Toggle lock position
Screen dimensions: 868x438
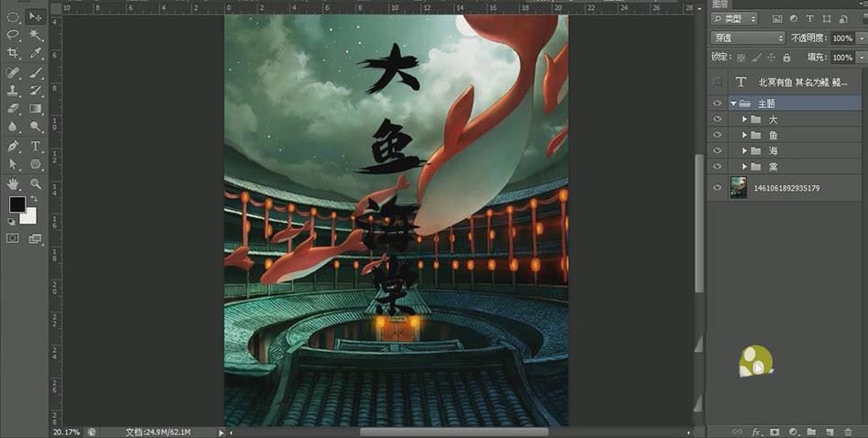[x=772, y=57]
